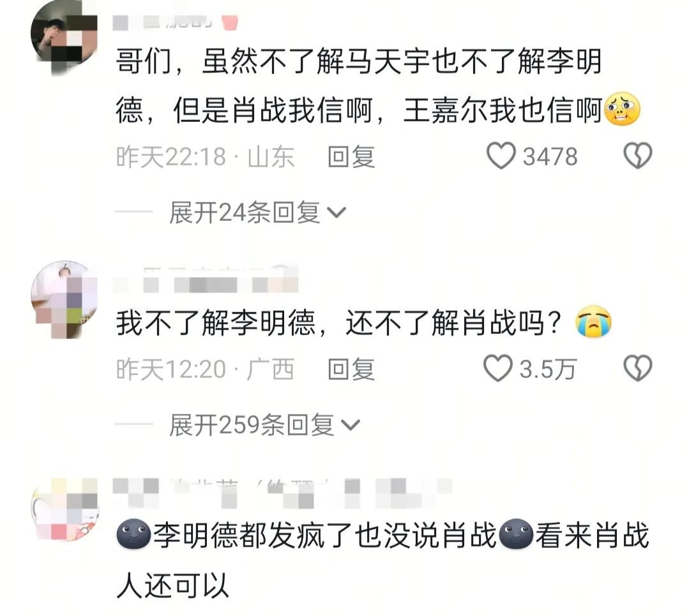Reply to the 昨天22:18 山东 comment
The height and width of the screenshot is (616, 689).
(351, 157)
